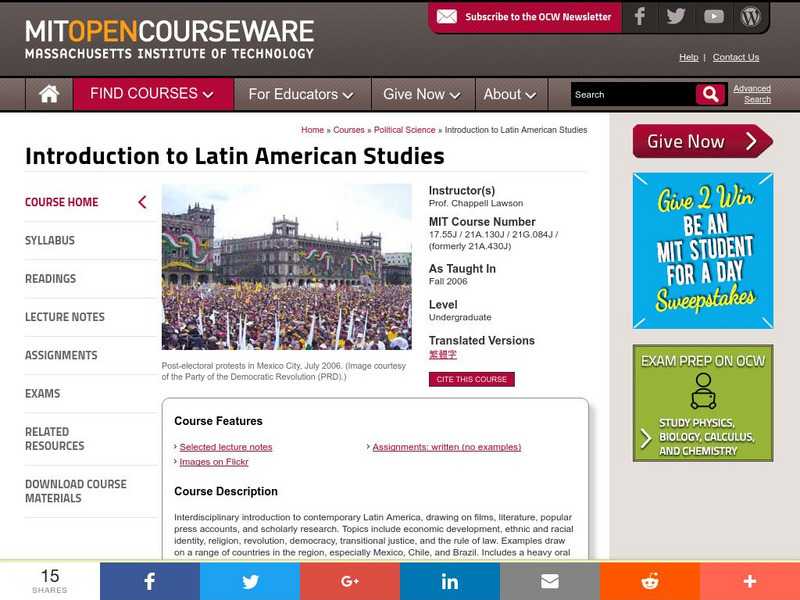Screen dimensions: 800x600
Task: Open the Selected lecture notes link
Action: [226, 447]
